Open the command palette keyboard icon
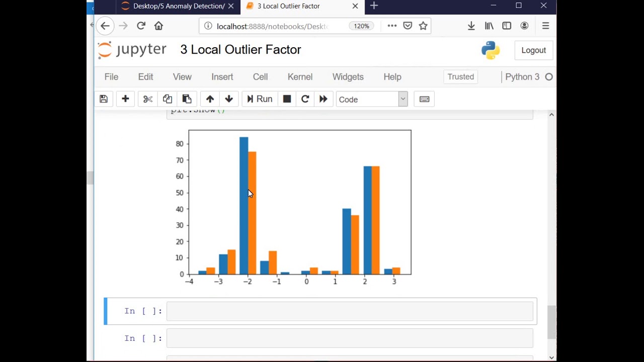This screenshot has height=362, width=644. point(424,99)
